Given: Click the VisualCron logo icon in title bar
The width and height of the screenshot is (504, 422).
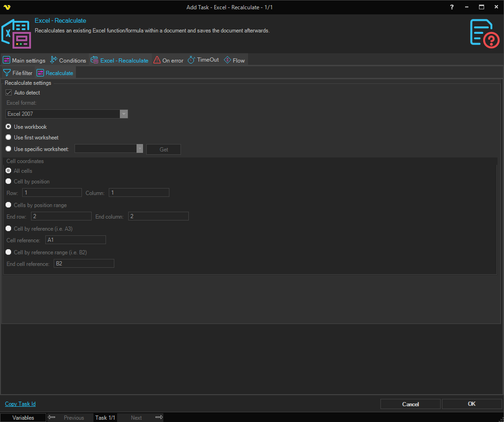Looking at the screenshot, I should [7, 7].
